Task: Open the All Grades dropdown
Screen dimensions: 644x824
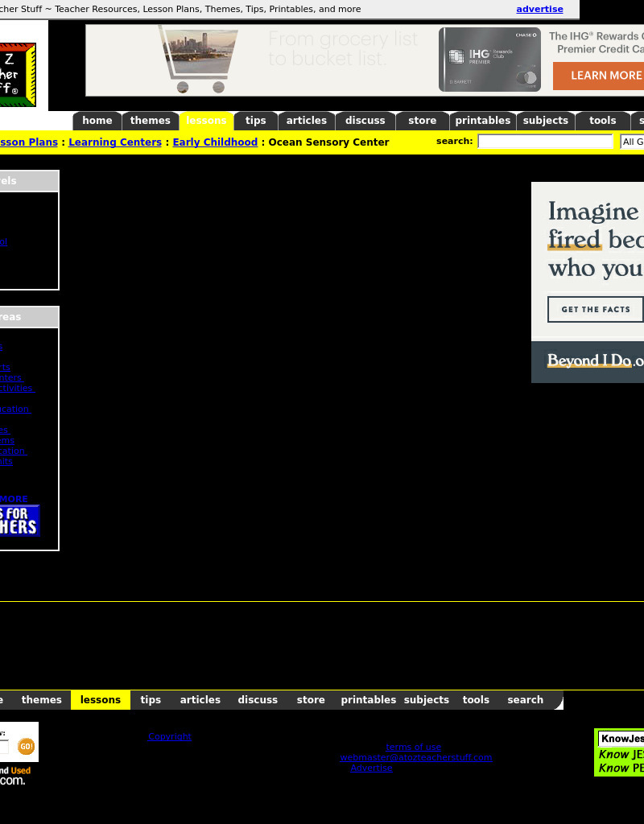Action: (x=632, y=142)
